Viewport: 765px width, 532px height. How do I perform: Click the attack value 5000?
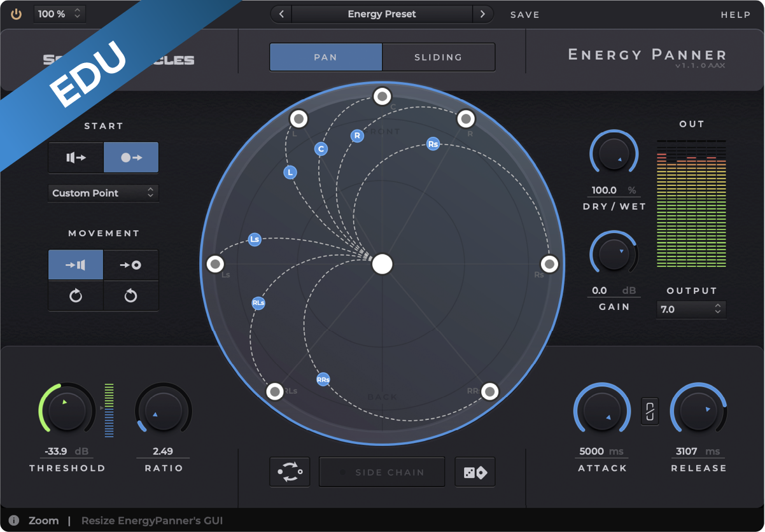point(592,451)
